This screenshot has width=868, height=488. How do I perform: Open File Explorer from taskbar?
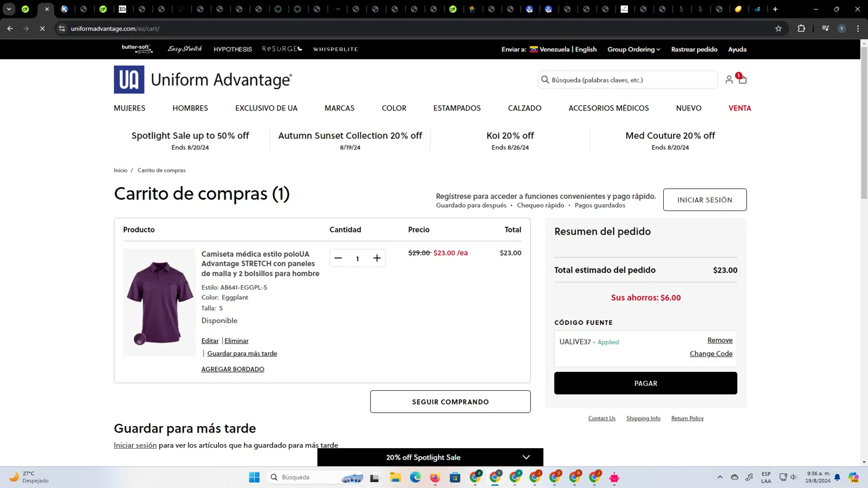coord(395,477)
